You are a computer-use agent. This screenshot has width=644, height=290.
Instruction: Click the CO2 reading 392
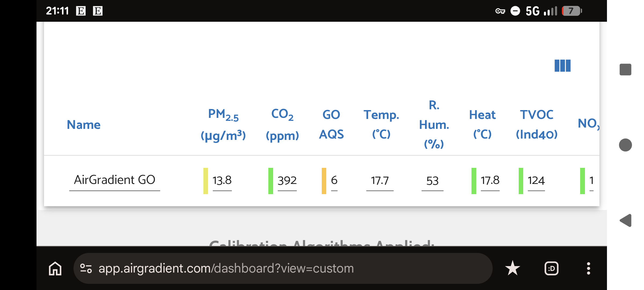287,180
